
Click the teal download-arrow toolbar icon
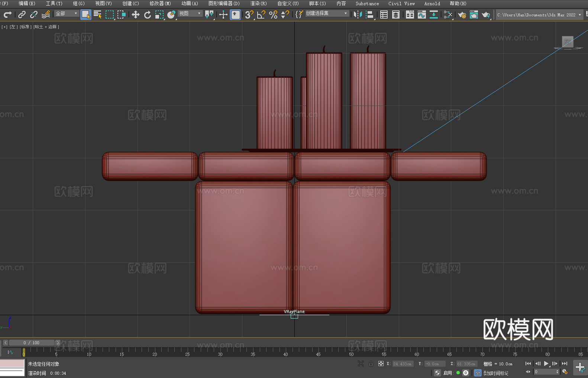click(x=434, y=14)
